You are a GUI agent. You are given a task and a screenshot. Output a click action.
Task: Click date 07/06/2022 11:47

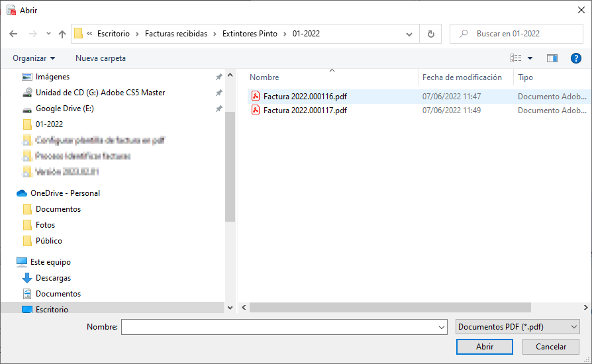click(452, 97)
